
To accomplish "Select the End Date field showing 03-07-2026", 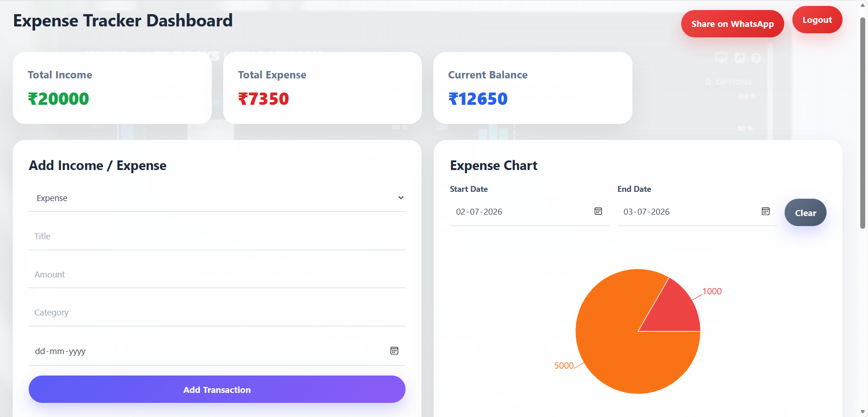I will pos(697,212).
